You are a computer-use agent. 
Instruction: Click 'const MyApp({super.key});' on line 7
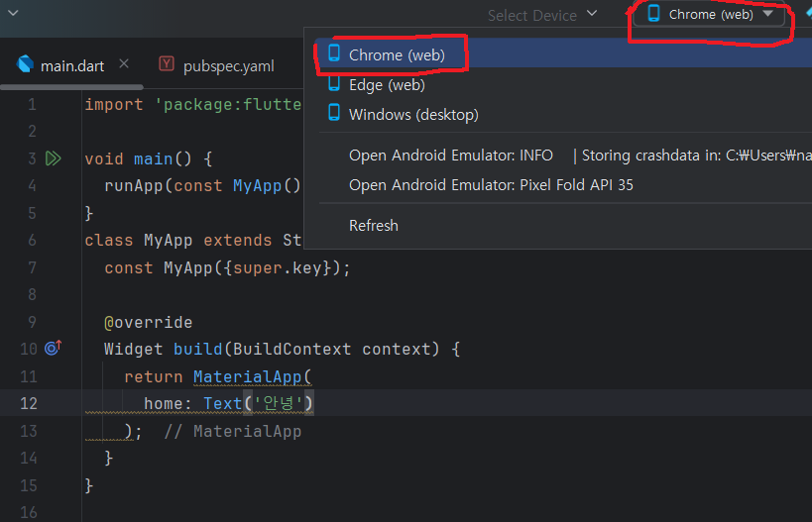coord(227,268)
